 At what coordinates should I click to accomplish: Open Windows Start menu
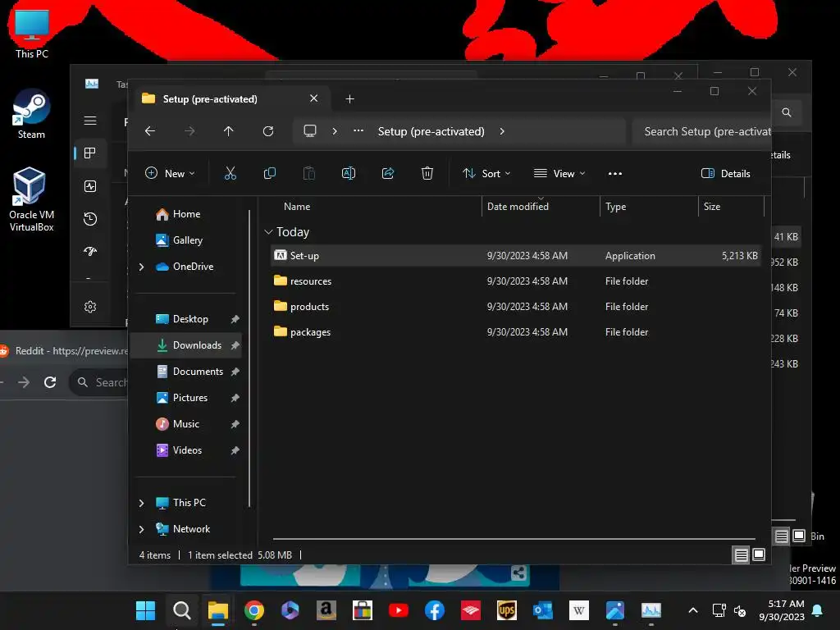(145, 610)
